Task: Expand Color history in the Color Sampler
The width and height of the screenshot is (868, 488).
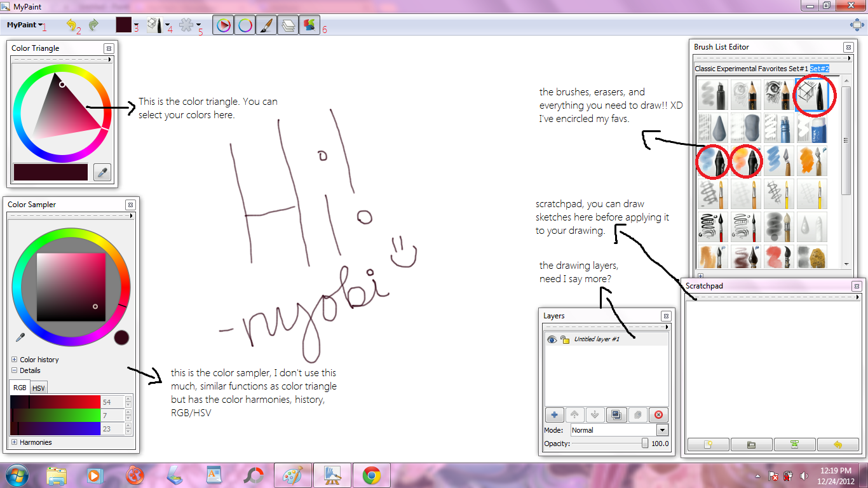Action: [14, 359]
